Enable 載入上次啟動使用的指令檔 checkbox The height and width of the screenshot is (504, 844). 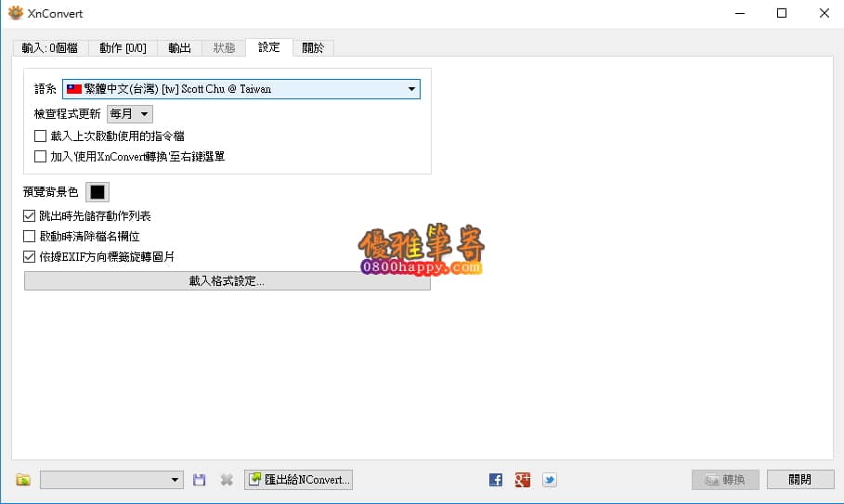(x=40, y=136)
